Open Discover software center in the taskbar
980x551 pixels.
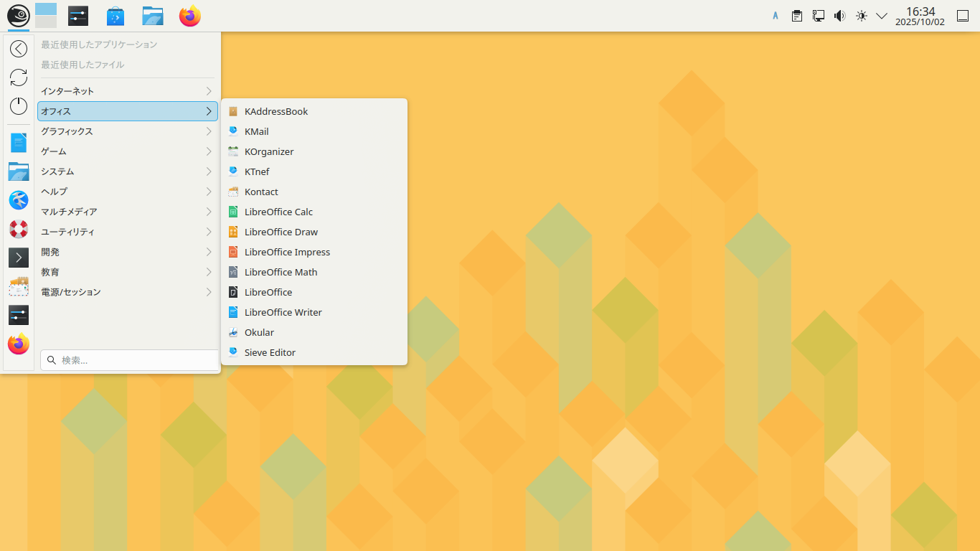tap(116, 15)
